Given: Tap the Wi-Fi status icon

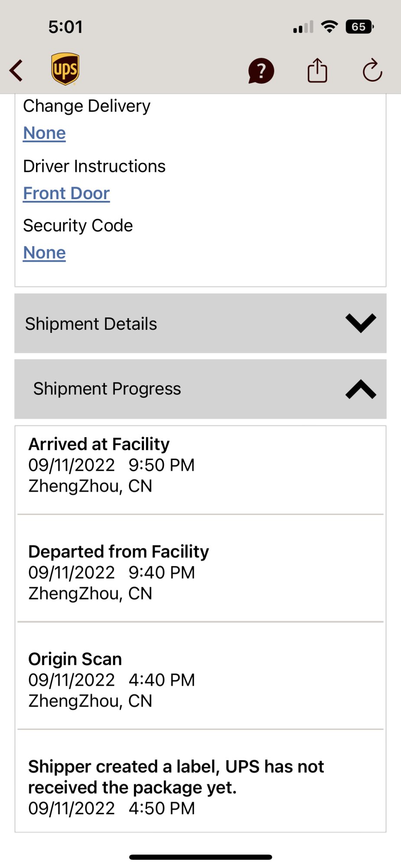Looking at the screenshot, I should pos(329,27).
